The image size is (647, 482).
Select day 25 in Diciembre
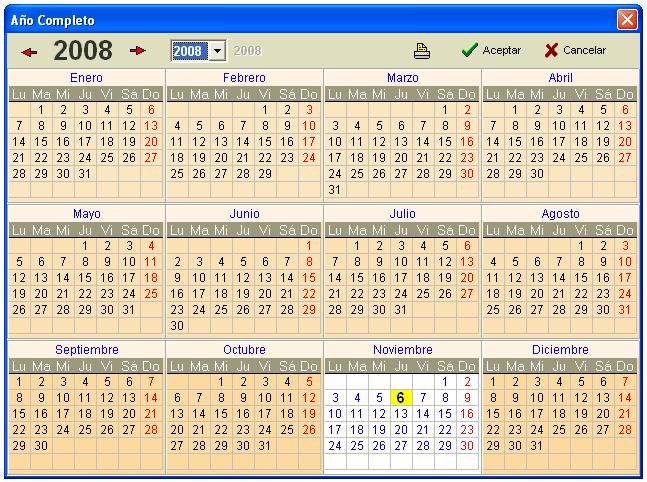click(559, 430)
